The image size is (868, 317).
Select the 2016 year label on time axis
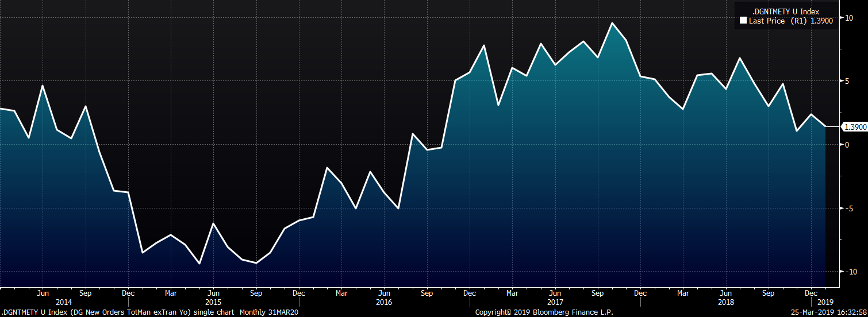point(383,302)
